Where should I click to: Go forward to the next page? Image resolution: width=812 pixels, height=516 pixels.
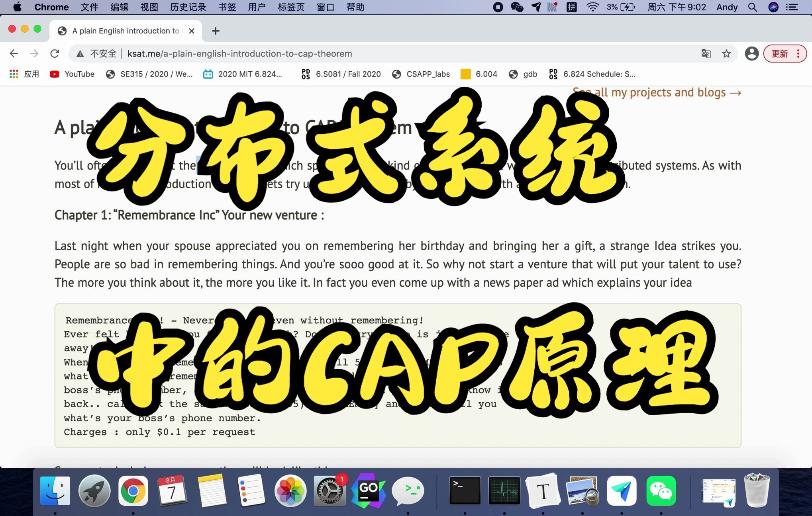click(x=34, y=53)
